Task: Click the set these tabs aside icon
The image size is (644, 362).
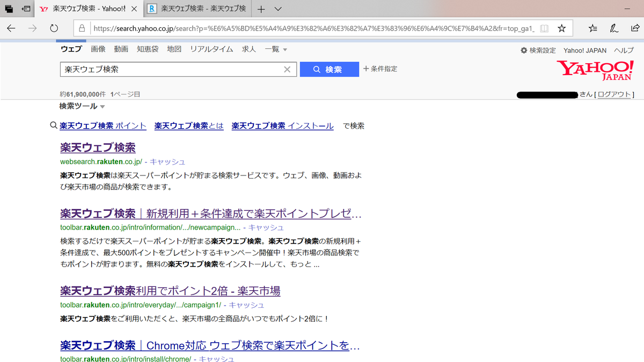Action: click(x=26, y=9)
